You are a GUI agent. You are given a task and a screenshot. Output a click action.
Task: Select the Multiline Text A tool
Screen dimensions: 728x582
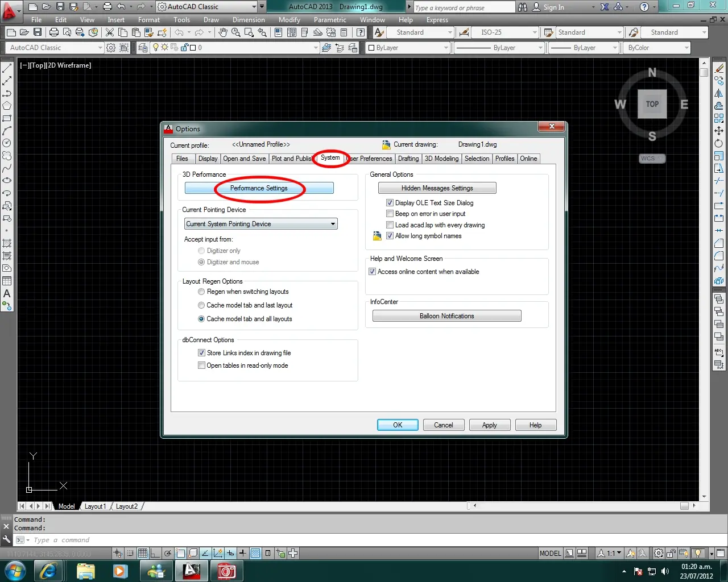pyautogui.click(x=7, y=294)
